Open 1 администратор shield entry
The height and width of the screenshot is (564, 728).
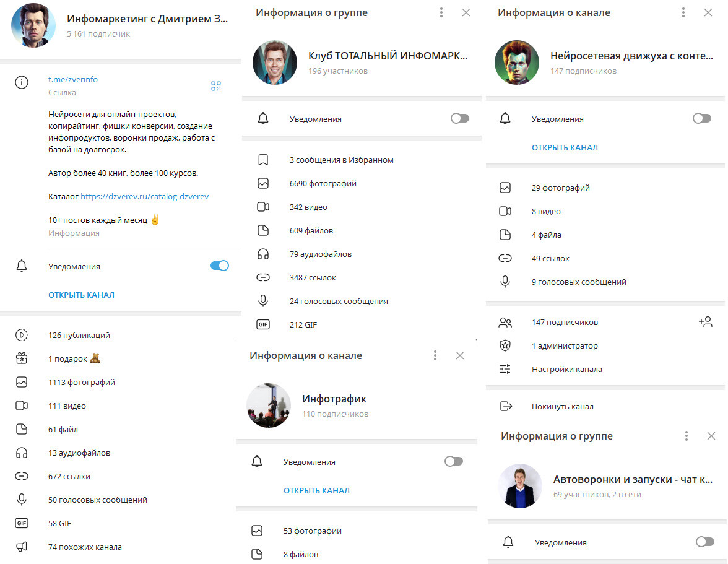click(x=605, y=345)
